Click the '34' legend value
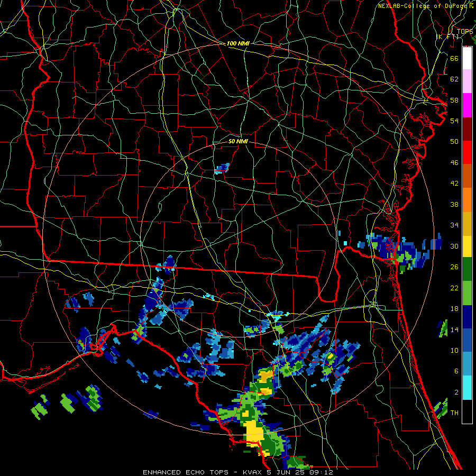476x476 pixels. point(454,225)
